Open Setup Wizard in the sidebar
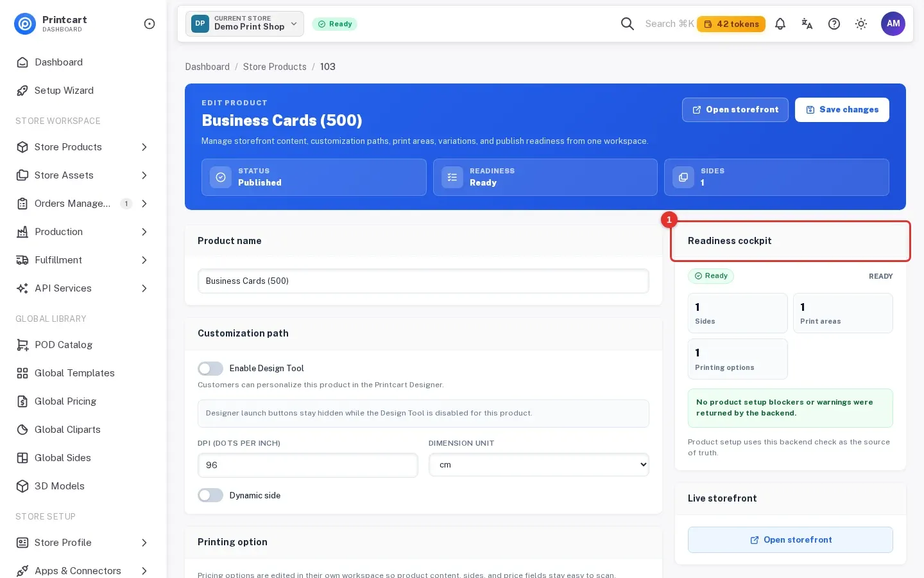Viewport: 924px width, 578px height. [83, 91]
